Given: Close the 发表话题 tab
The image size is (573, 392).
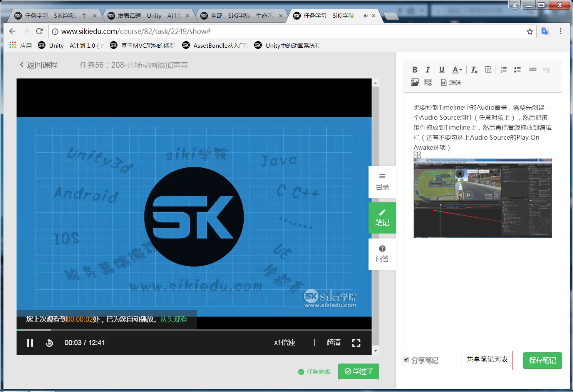Looking at the screenshot, I should [x=188, y=16].
